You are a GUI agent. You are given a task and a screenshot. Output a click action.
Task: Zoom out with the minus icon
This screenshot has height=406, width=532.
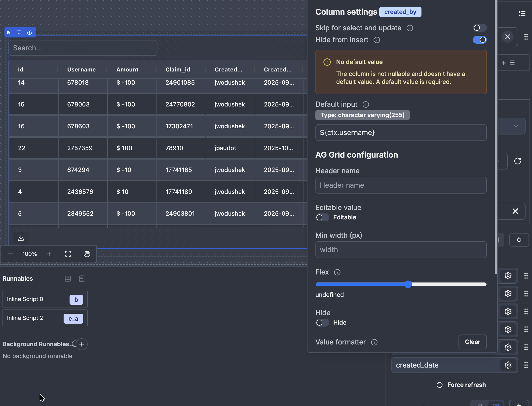10,254
